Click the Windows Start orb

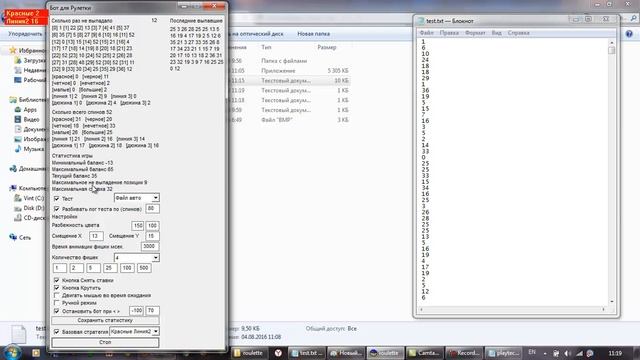pos(12,353)
